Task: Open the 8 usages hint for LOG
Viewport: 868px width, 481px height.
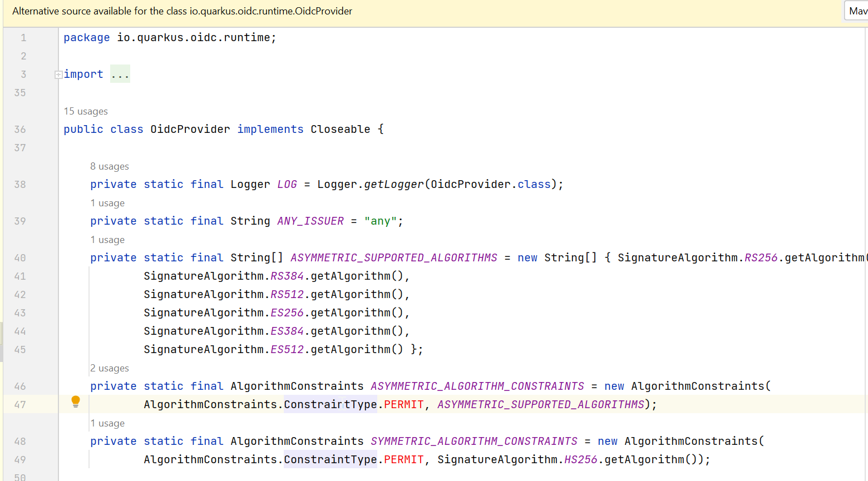Action: click(x=110, y=166)
